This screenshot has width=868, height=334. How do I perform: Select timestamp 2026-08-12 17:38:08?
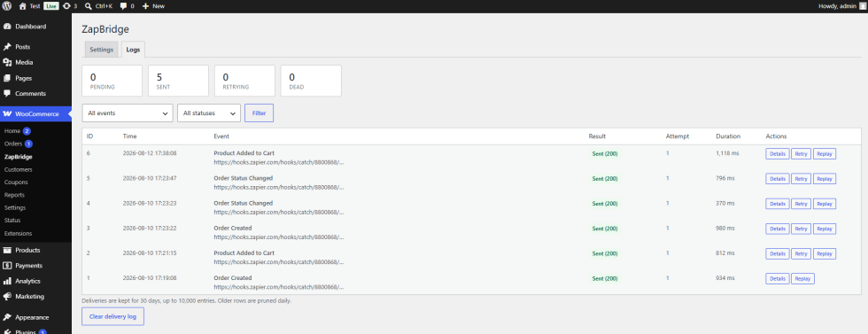click(x=150, y=153)
